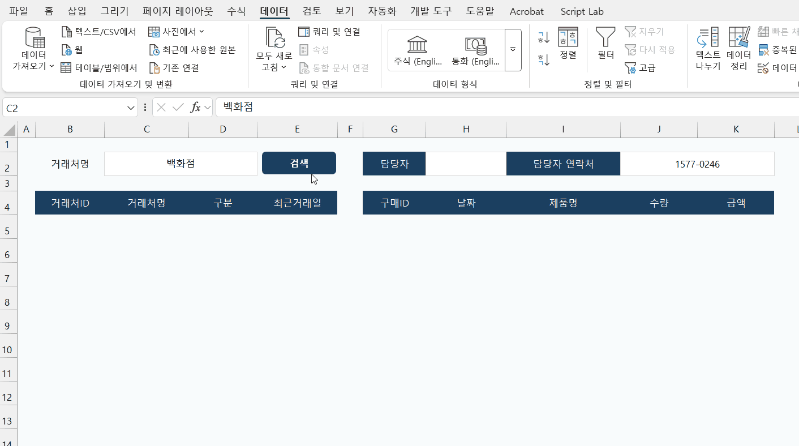The width and height of the screenshot is (799, 446).
Task: Launch 텍스트 나누기 wizard
Action: pos(708,49)
